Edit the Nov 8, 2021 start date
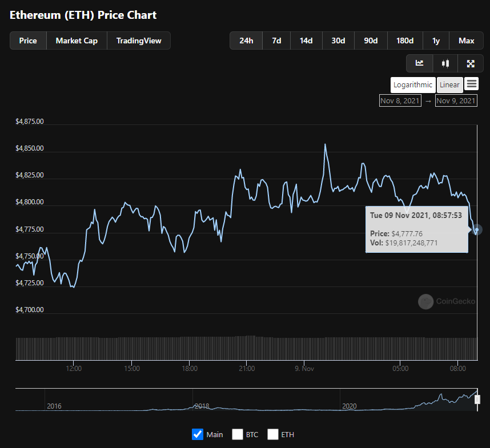 [x=400, y=100]
